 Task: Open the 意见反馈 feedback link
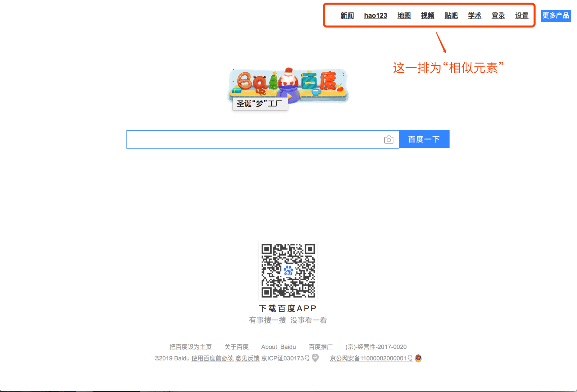pos(247,358)
